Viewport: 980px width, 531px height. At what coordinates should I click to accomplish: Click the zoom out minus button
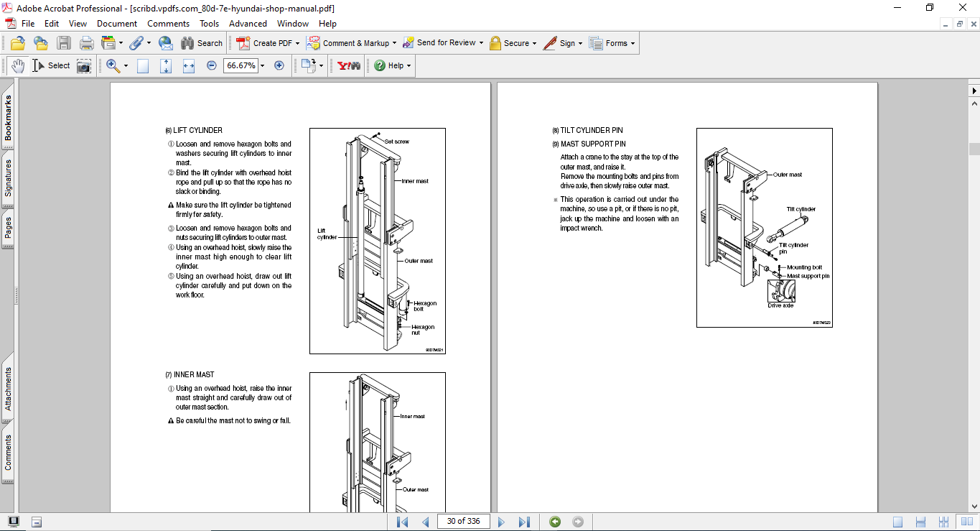coord(212,65)
